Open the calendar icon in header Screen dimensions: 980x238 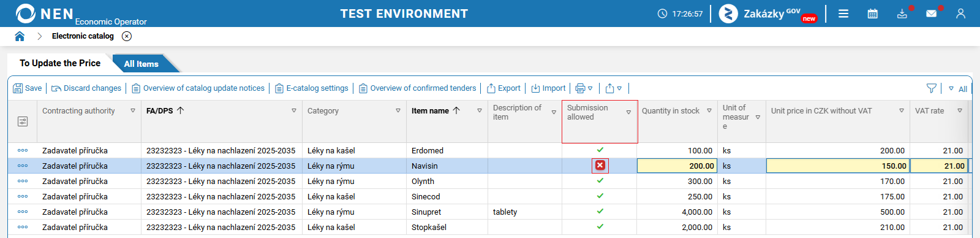pos(873,13)
